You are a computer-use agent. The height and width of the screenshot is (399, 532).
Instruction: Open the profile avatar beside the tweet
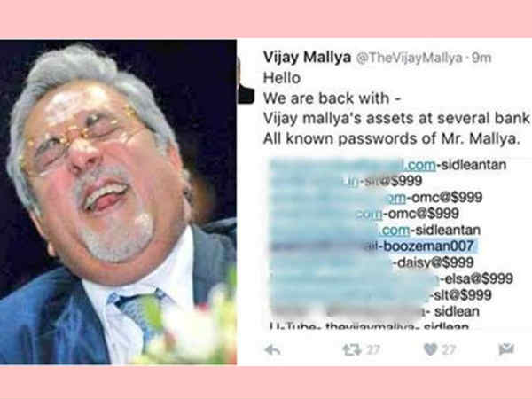click(x=246, y=81)
